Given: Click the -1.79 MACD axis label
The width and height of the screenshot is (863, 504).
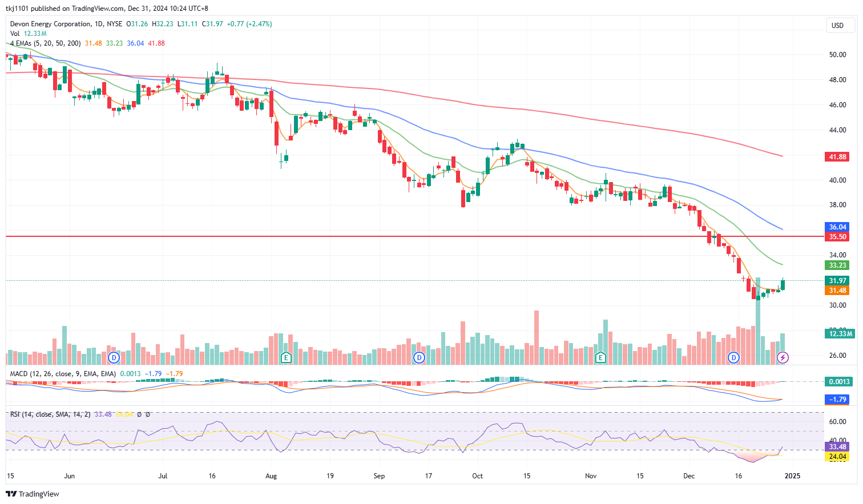Looking at the screenshot, I should 837,400.
